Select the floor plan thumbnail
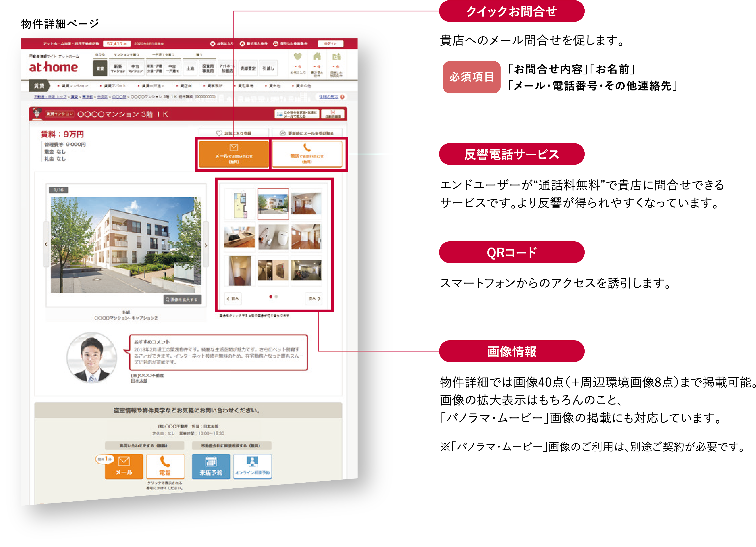The image size is (756, 547). click(x=240, y=204)
